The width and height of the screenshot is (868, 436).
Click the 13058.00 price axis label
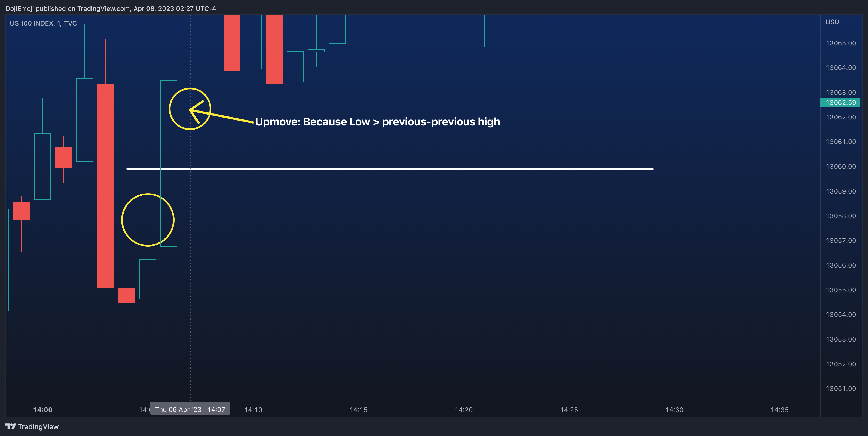(x=841, y=216)
